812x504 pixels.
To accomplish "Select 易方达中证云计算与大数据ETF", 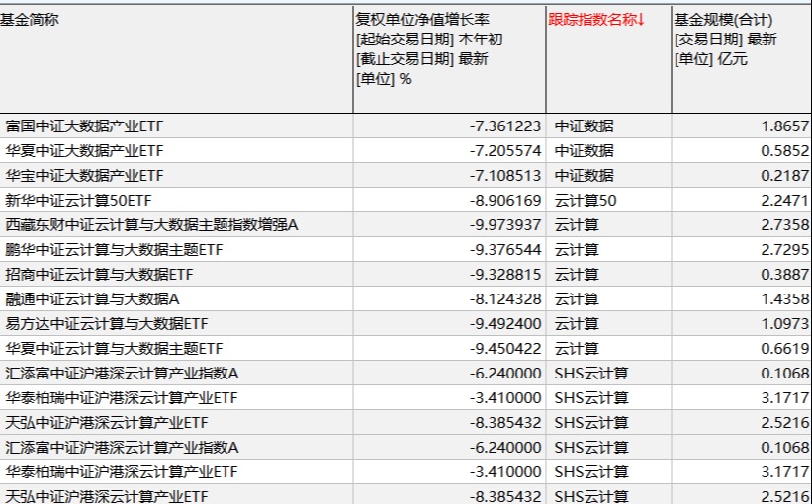I will click(106, 324).
